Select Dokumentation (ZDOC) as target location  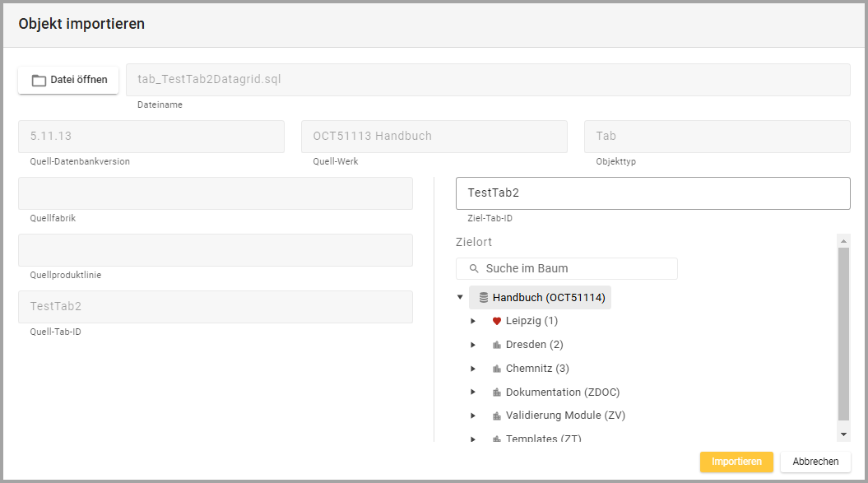(x=562, y=392)
